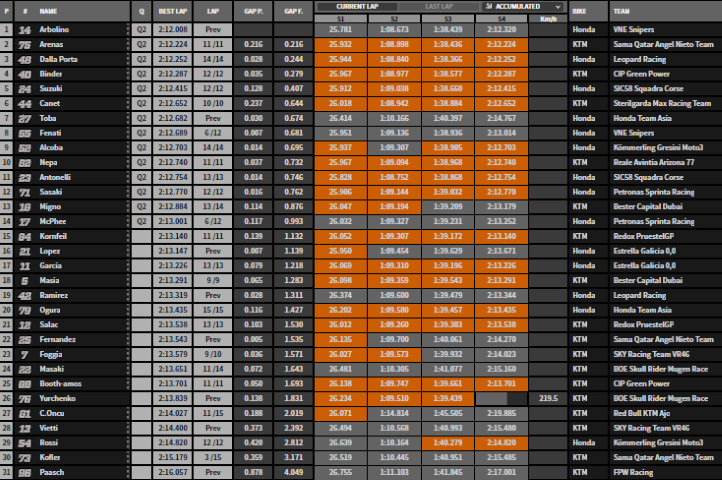Screen dimensions: 722x480
Task: Select rider name Alcoba
Action: tap(51, 147)
